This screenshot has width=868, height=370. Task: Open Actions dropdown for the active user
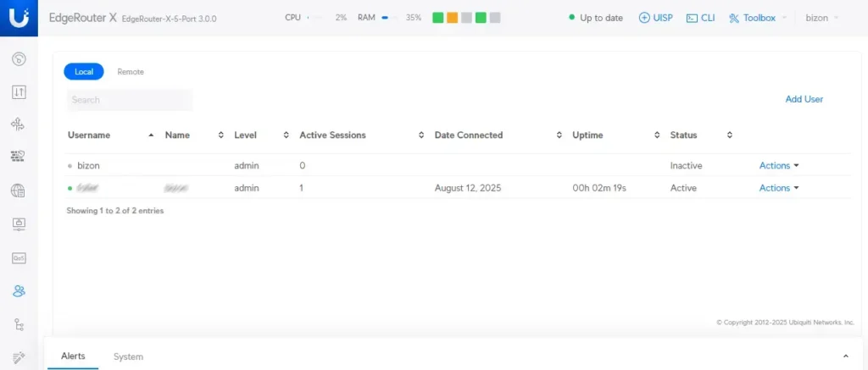779,188
